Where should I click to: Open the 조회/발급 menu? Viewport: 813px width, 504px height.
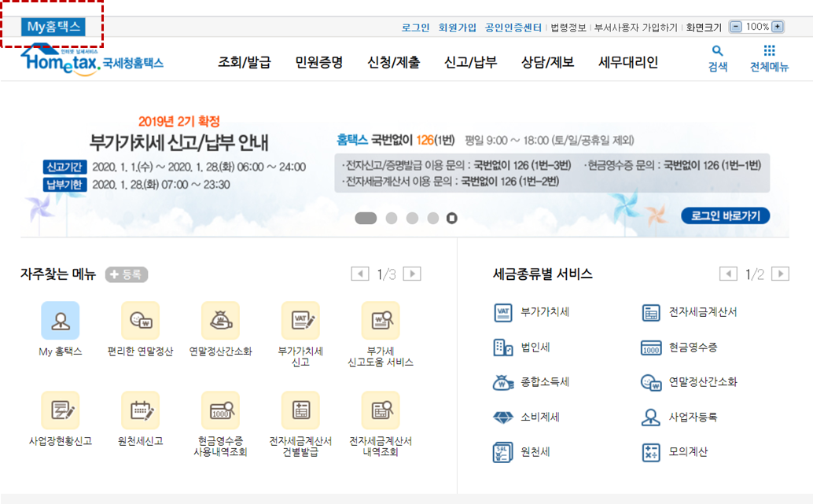pyautogui.click(x=245, y=63)
